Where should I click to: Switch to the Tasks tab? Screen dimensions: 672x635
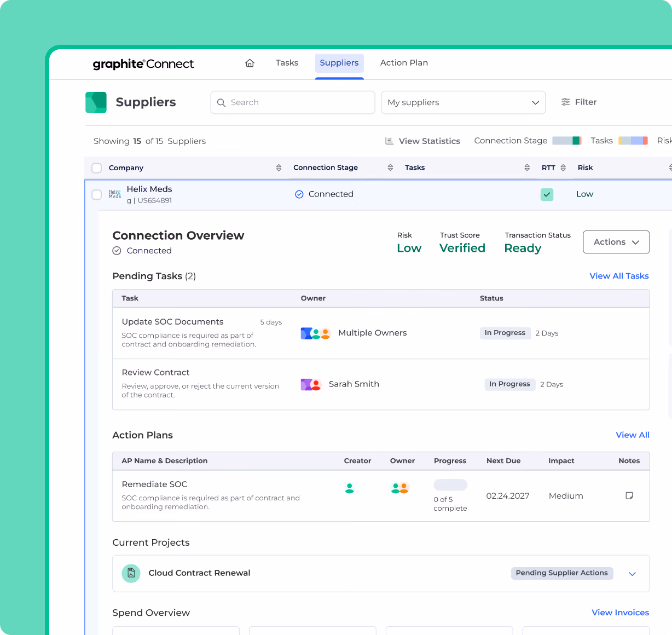tap(287, 63)
